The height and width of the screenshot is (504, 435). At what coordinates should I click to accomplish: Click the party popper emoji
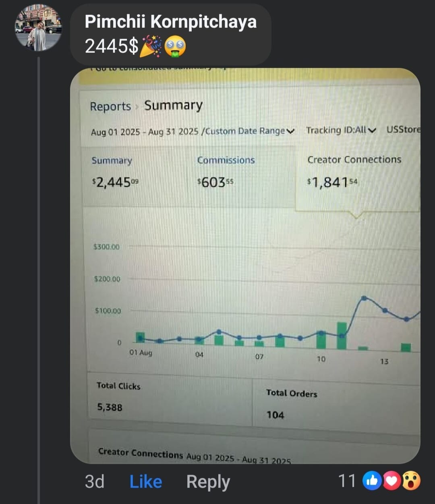click(x=150, y=46)
